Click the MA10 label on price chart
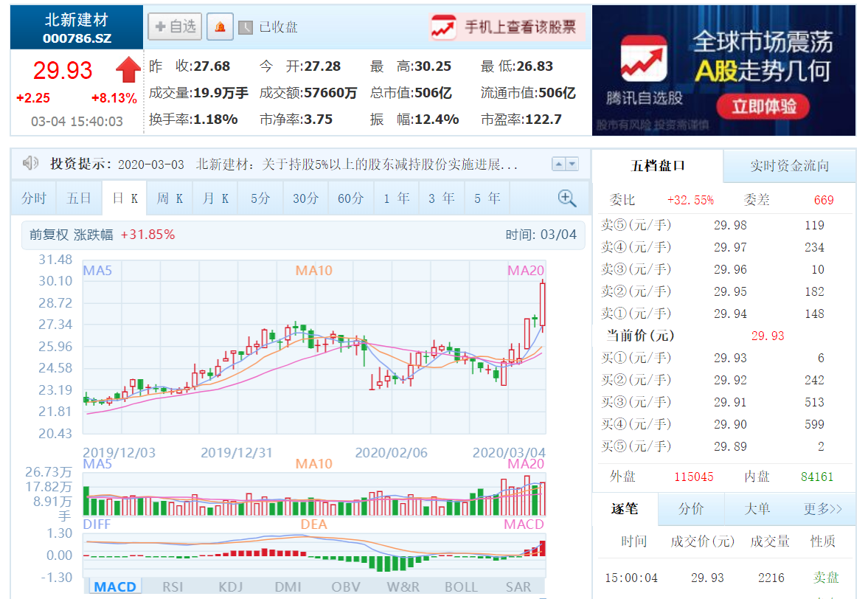Viewport: 868px width, 599px height. 314,270
